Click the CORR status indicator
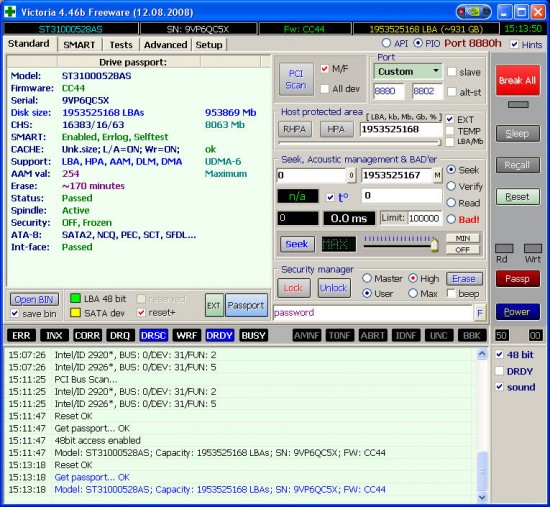This screenshot has height=507, width=550. coord(87,335)
